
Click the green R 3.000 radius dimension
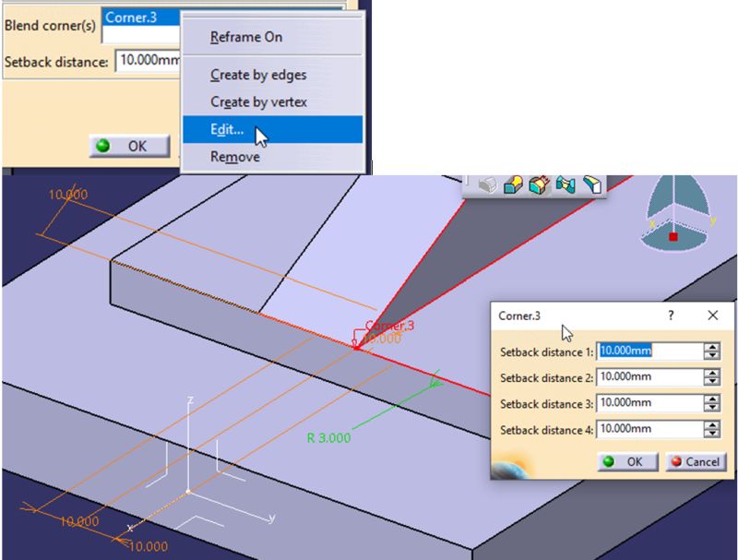(328, 437)
